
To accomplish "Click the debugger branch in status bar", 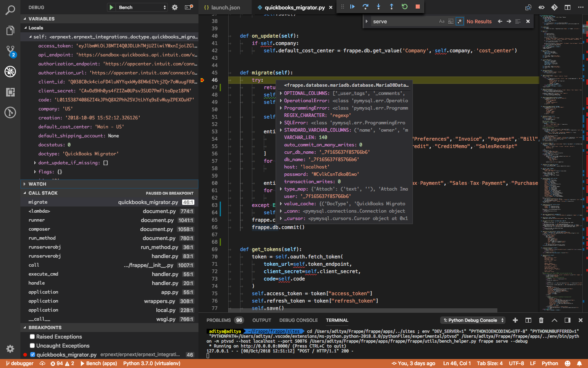I will (x=20, y=363).
